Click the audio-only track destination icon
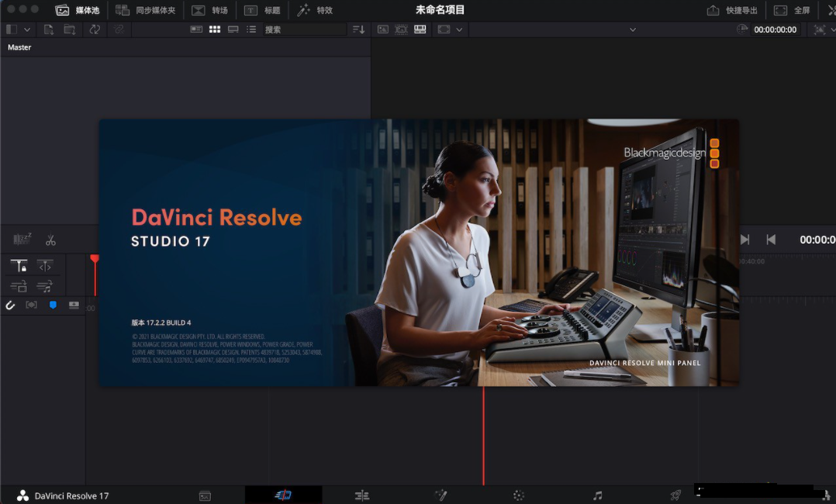Image resolution: width=836 pixels, height=504 pixels. [x=45, y=286]
